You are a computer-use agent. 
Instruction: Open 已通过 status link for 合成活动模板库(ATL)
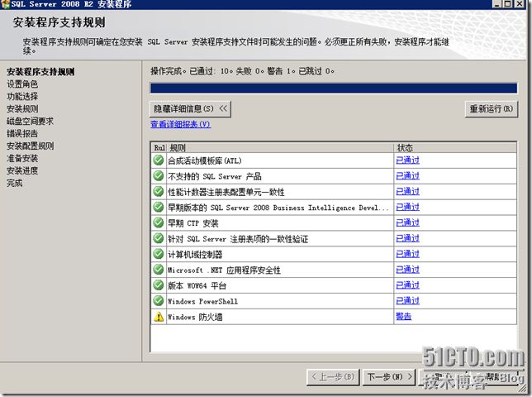click(407, 160)
